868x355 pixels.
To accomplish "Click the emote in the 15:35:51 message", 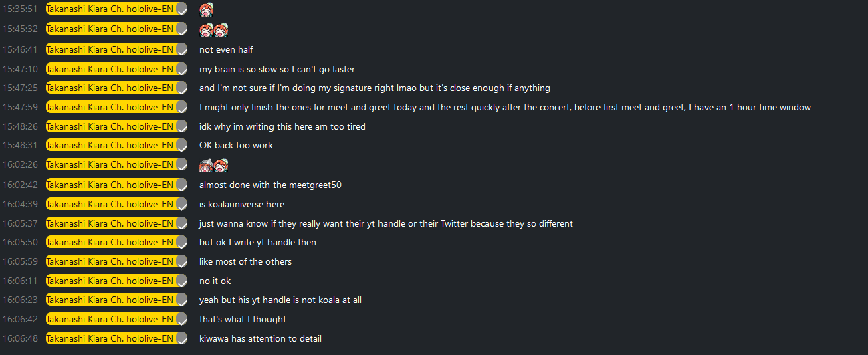I will (207, 10).
